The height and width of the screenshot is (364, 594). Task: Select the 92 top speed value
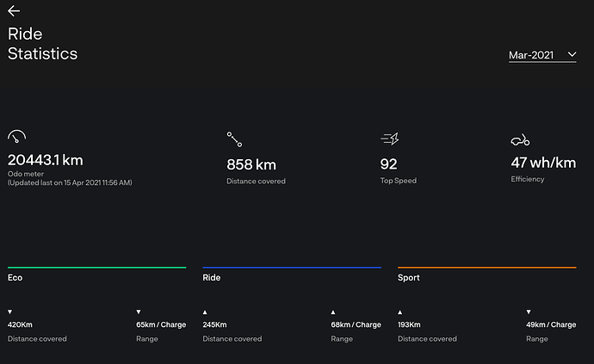(388, 164)
